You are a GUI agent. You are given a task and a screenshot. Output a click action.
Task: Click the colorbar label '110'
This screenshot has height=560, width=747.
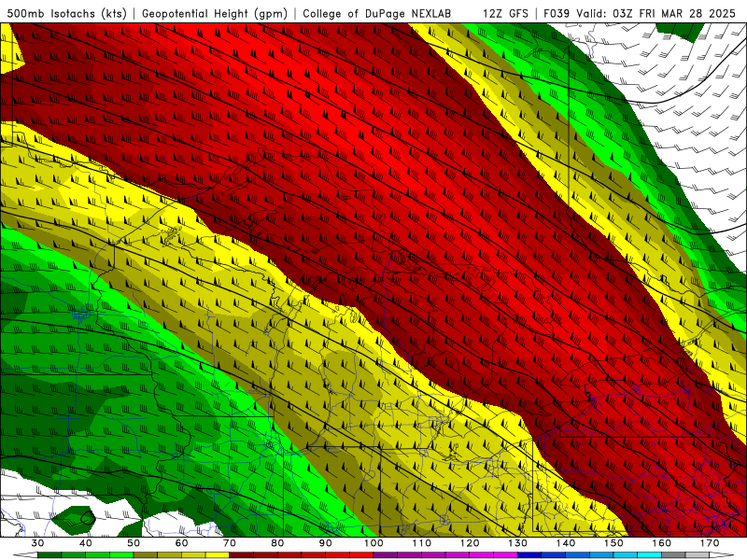422,543
